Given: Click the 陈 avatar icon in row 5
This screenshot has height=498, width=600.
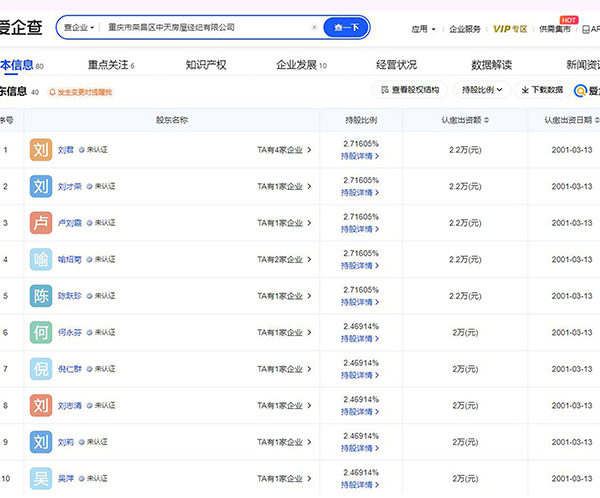Looking at the screenshot, I should (x=40, y=296).
